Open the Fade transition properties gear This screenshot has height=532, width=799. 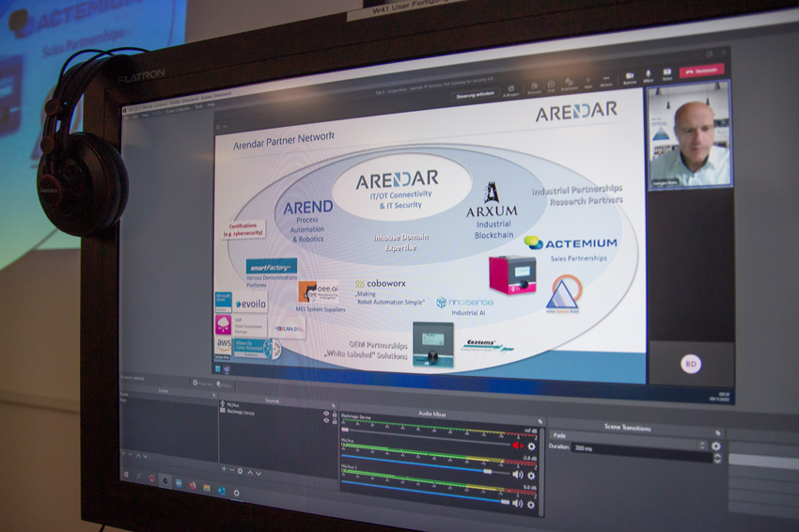[716, 446]
